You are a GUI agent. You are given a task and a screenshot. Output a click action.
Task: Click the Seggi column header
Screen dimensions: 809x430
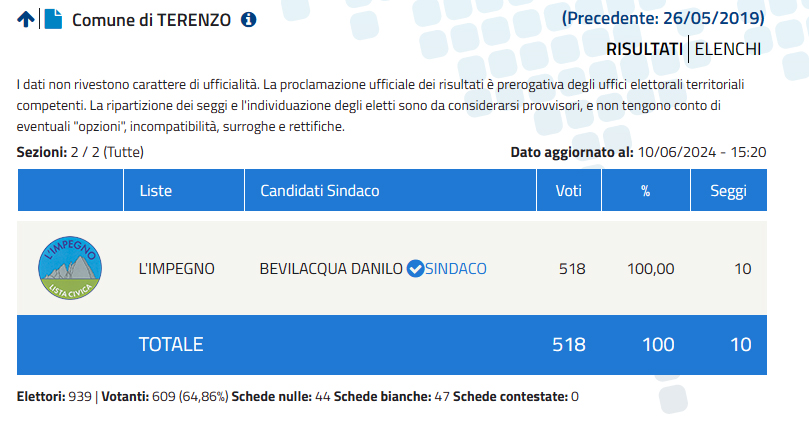[x=729, y=190]
